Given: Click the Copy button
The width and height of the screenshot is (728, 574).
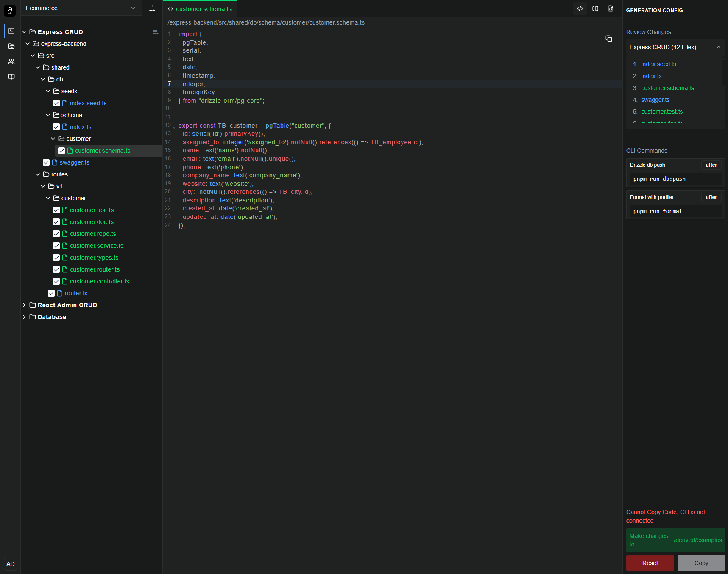Looking at the screenshot, I should coord(701,563).
